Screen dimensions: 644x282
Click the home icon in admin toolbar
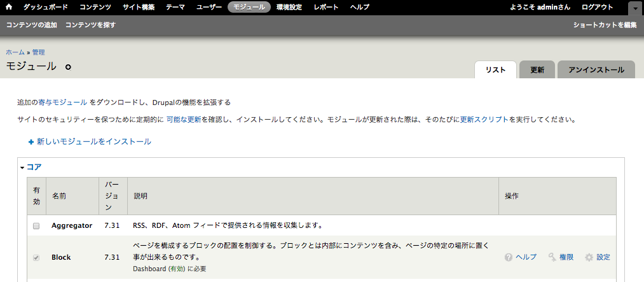[9, 7]
